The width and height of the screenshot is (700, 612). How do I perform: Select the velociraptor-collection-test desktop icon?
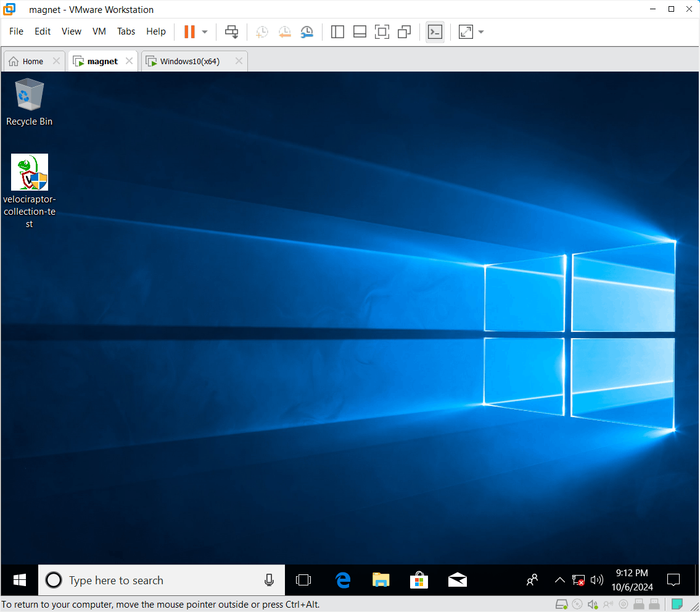tap(30, 192)
